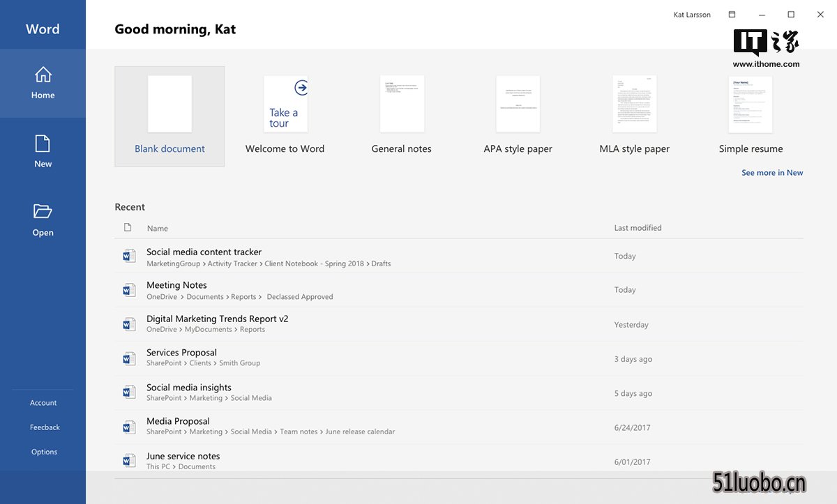Open Feedback in the sidebar

[45, 427]
